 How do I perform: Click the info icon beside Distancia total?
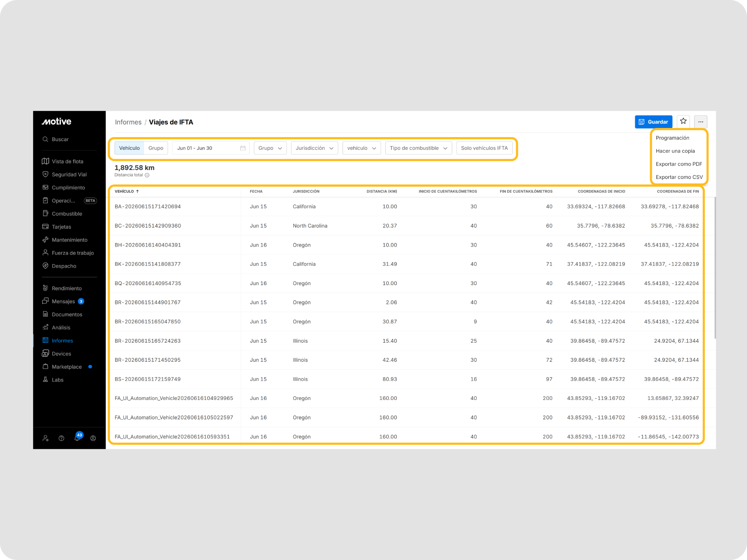pyautogui.click(x=147, y=175)
